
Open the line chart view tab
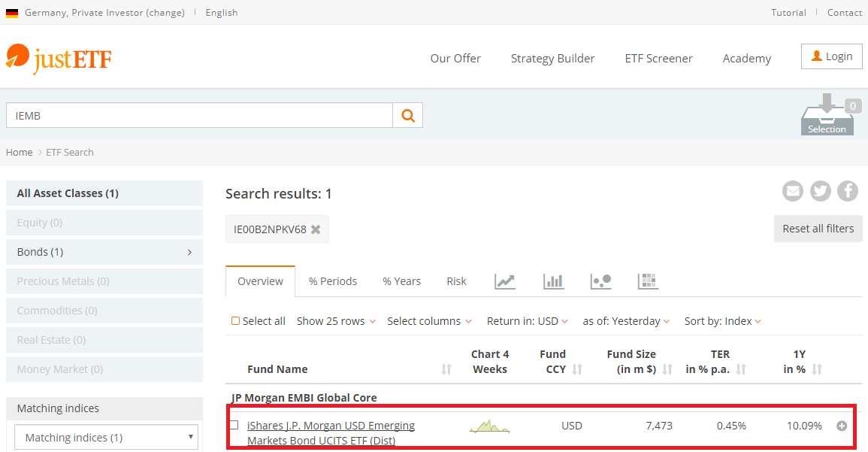tap(504, 281)
